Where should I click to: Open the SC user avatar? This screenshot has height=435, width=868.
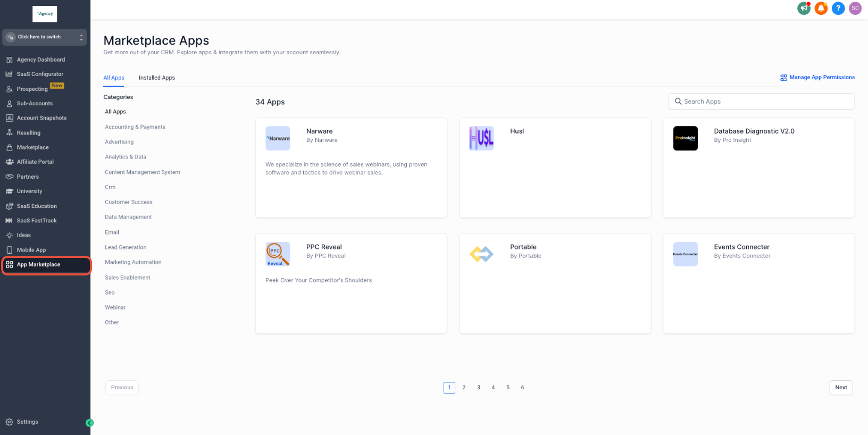[855, 9]
